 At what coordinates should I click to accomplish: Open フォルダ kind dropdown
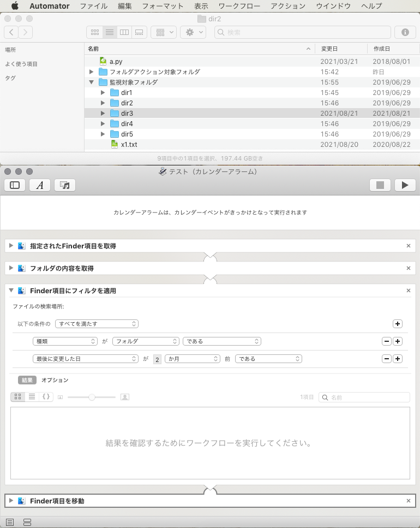146,341
